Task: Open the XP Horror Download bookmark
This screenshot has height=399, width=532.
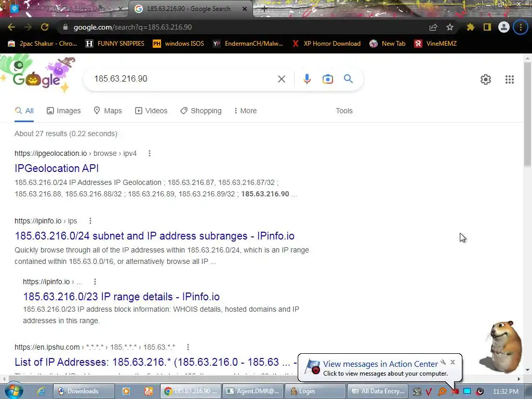Action: click(326, 44)
